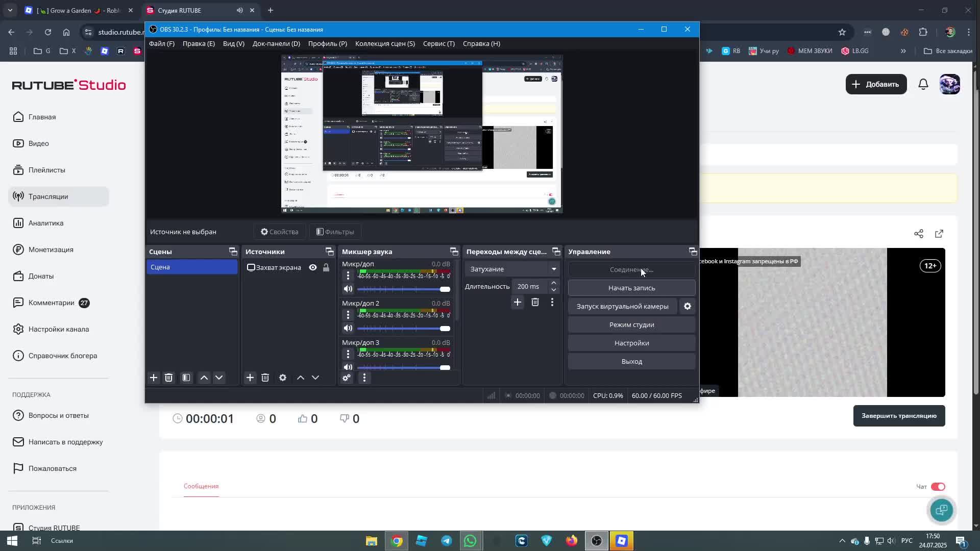
Task: Open Микр/доп 3 channel options three dots
Action: pyautogui.click(x=348, y=354)
